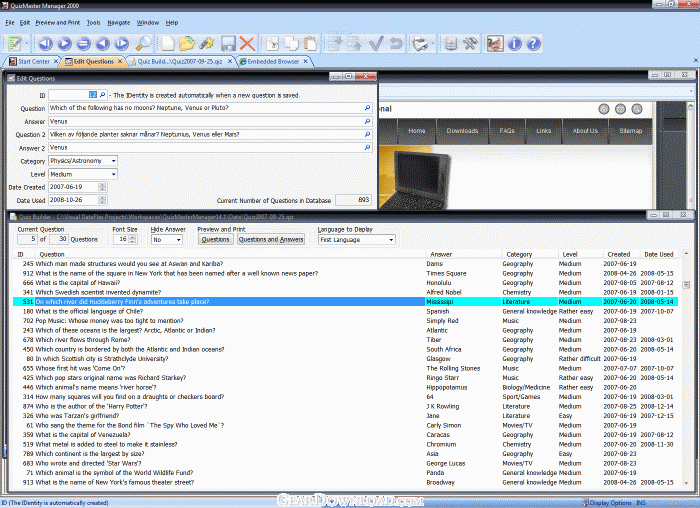The height and width of the screenshot is (508, 700).
Task: Click the magnifying glass Find toolbar icon
Action: 143,43
